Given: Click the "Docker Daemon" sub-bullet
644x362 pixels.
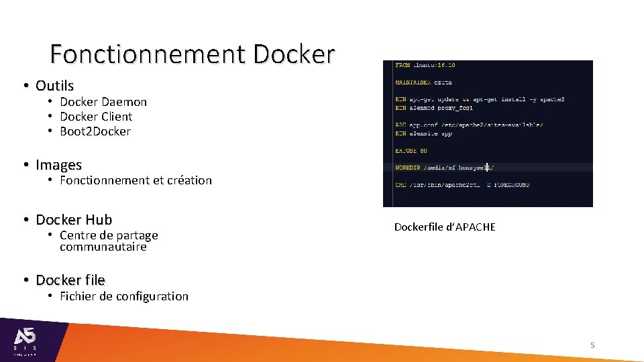Looking at the screenshot, I should (103, 102).
